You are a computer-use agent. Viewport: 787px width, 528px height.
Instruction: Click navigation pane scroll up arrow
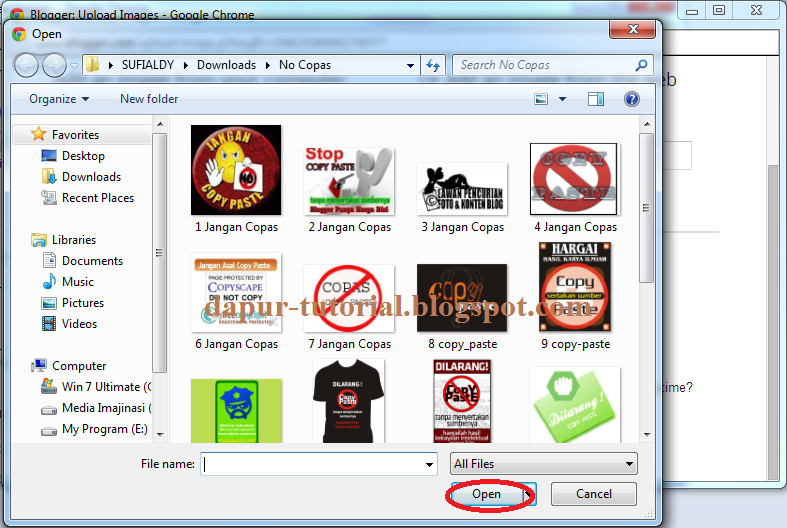[x=160, y=124]
